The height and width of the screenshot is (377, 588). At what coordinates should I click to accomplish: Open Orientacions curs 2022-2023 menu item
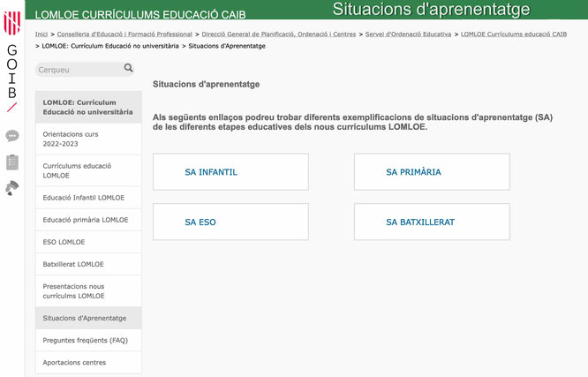pos(88,139)
